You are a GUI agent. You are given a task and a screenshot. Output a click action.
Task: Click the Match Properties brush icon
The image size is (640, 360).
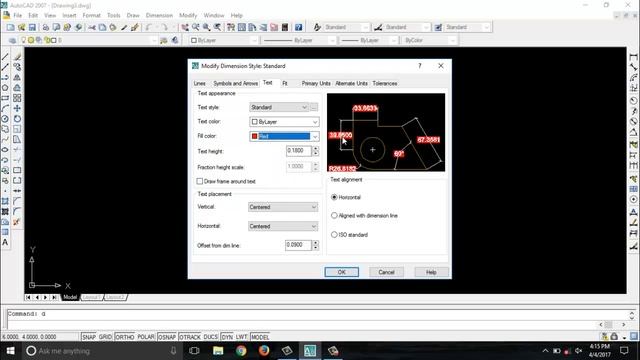(135, 27)
